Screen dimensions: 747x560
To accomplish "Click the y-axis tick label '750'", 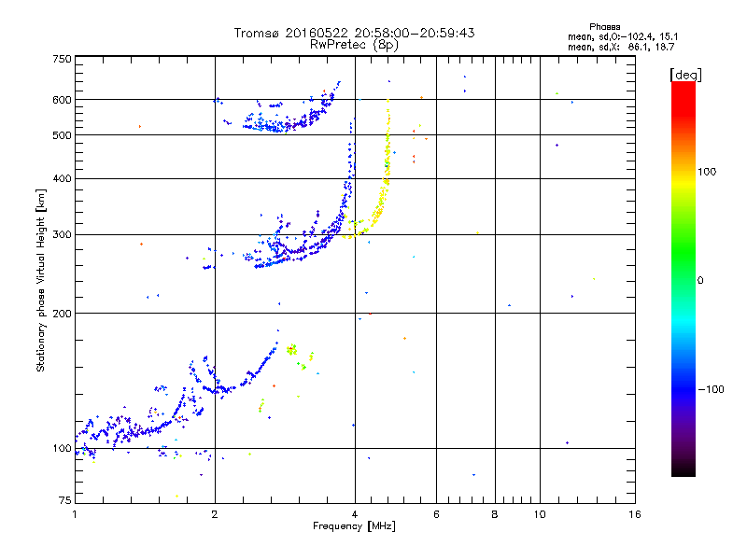I will point(62,59).
